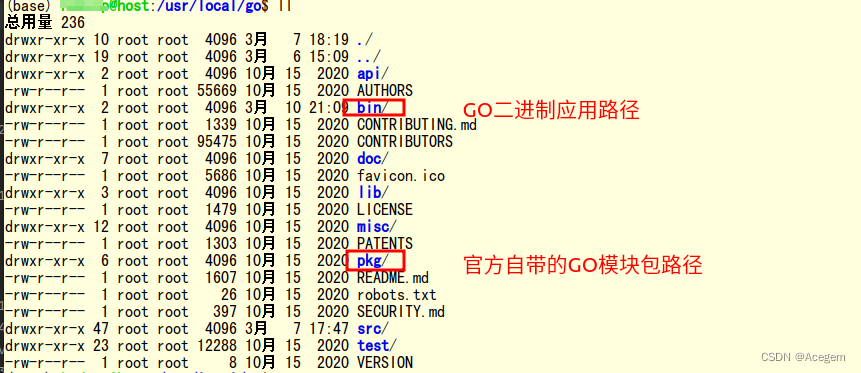
Task: Select the PATENTS file name
Action: [385, 244]
